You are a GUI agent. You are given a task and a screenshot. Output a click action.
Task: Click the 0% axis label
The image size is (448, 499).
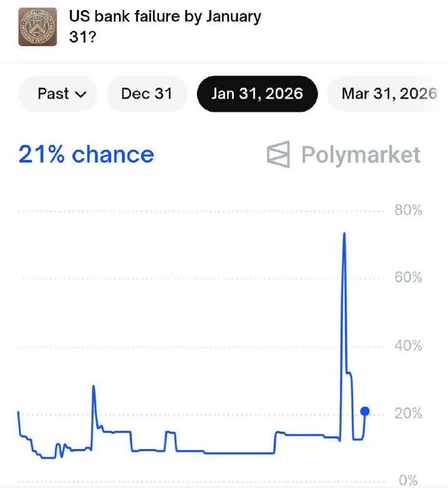click(x=408, y=480)
